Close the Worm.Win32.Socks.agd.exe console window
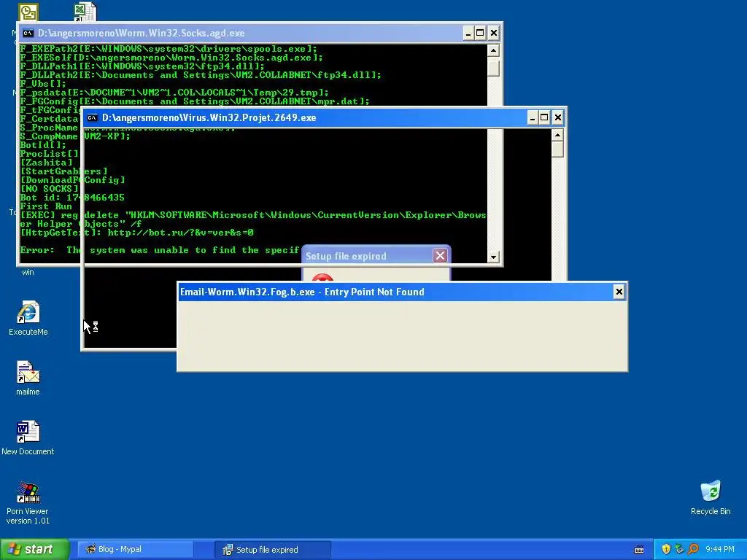This screenshot has height=560, width=747. click(x=494, y=33)
